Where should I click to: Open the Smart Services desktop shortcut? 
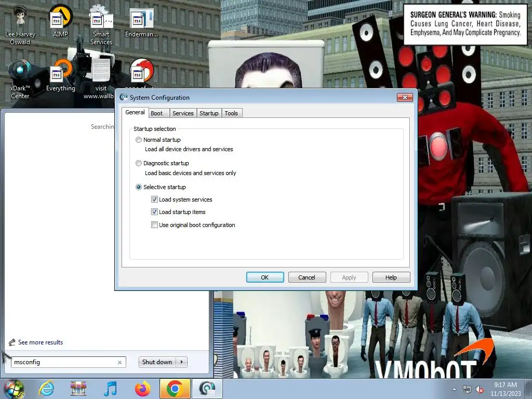pyautogui.click(x=101, y=25)
